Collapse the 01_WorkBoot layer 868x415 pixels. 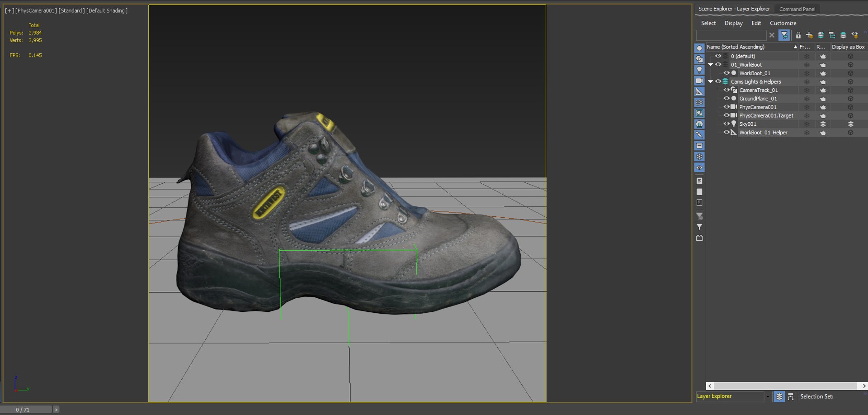[x=711, y=65]
